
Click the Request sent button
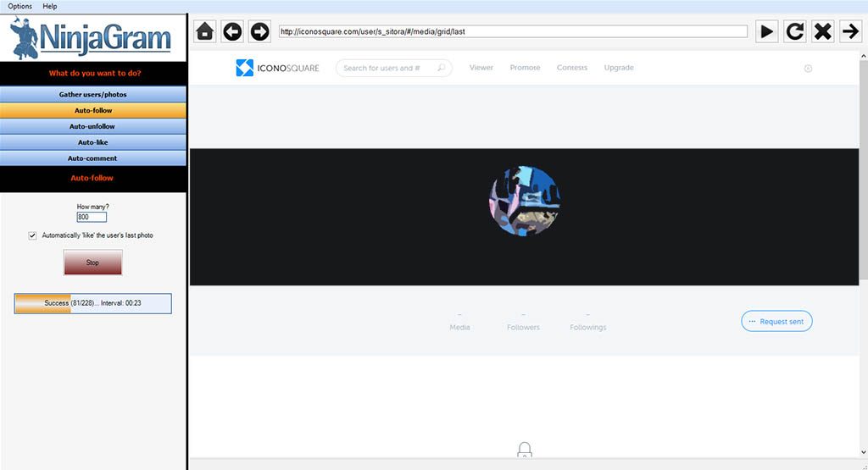[776, 322]
